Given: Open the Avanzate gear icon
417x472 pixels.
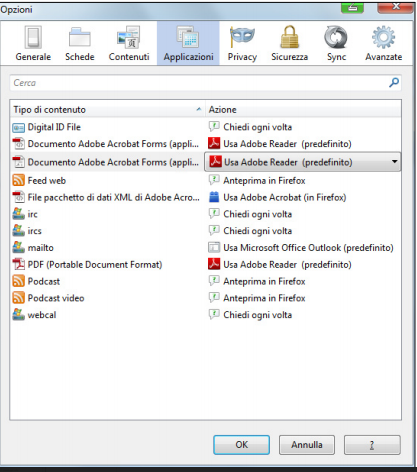Looking at the screenshot, I should pyautogui.click(x=383, y=37).
